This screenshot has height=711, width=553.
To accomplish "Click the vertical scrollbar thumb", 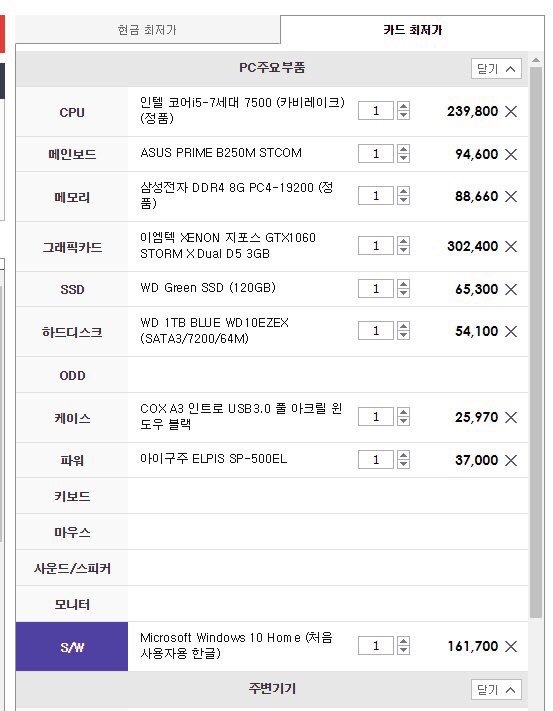I will (536, 342).
